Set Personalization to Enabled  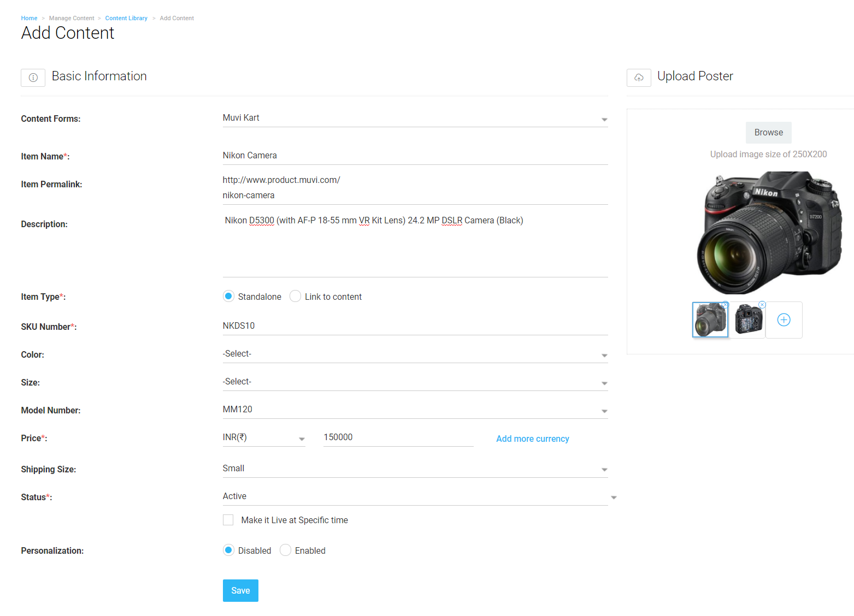[285, 550]
